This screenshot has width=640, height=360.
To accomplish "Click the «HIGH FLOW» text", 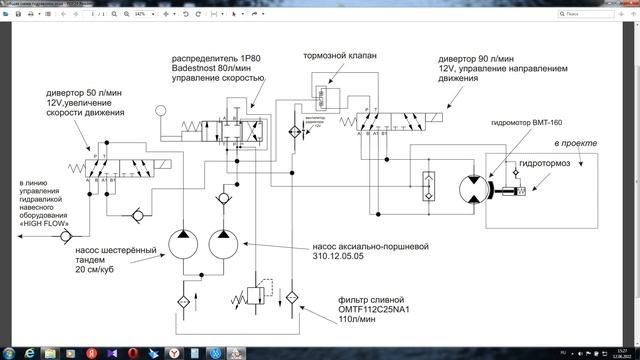I will tap(44, 223).
